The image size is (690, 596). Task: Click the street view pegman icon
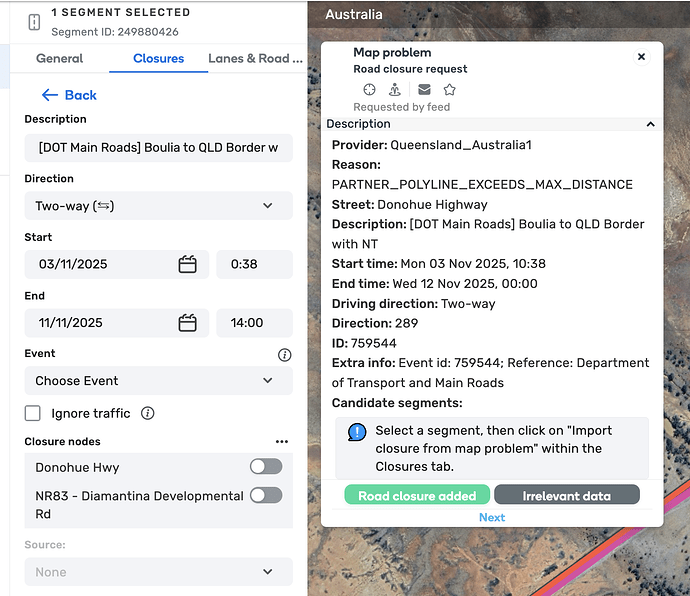395,89
